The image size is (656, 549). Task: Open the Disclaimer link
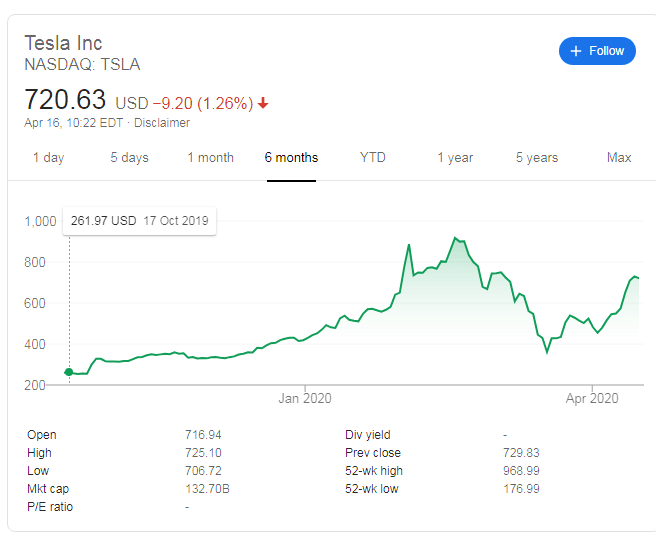161,123
